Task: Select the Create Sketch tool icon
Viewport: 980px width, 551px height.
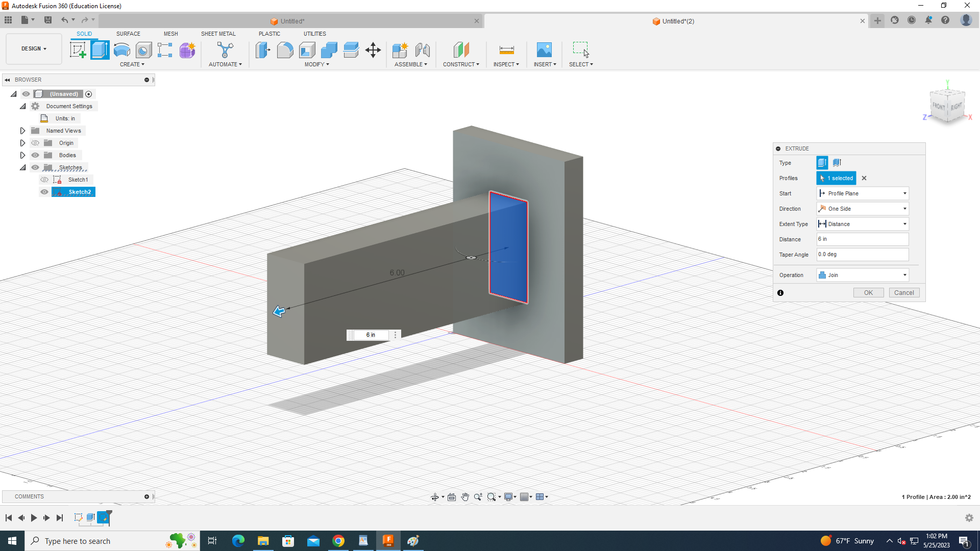Action: 78,50
